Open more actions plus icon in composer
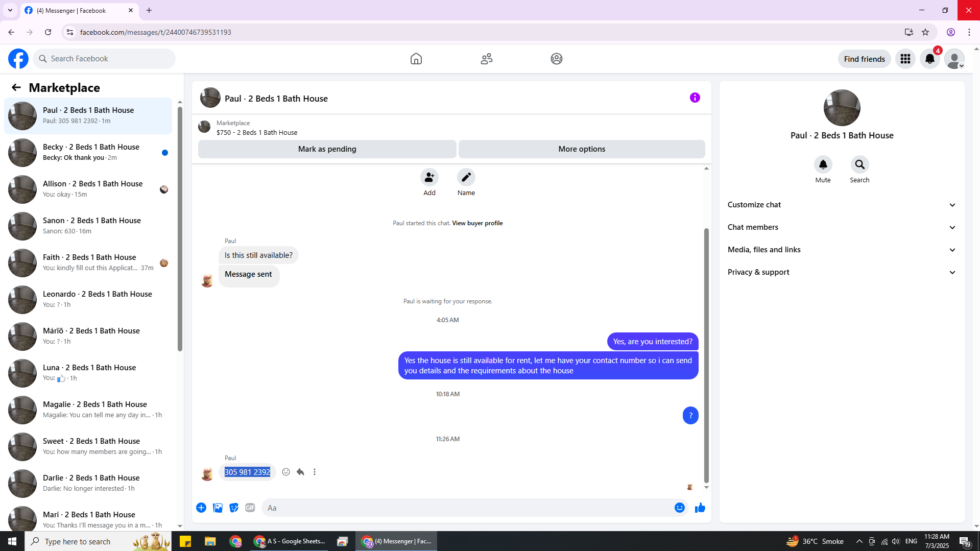This screenshot has width=980, height=551. [201, 508]
